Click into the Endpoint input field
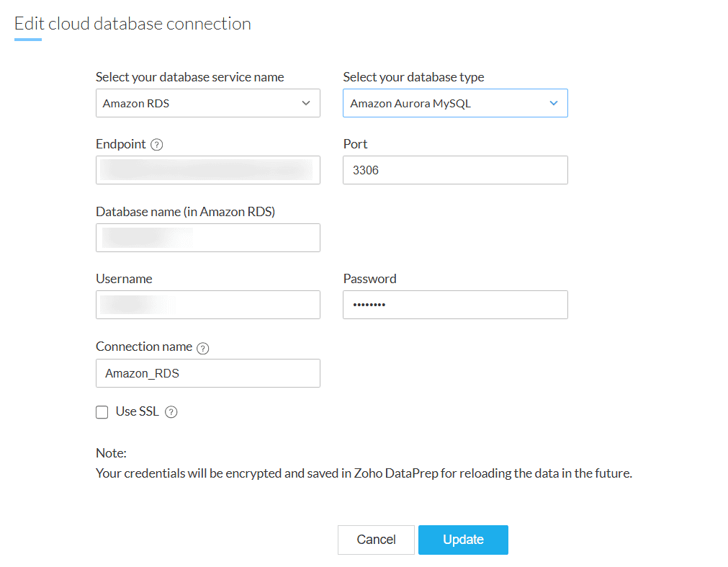 [207, 170]
